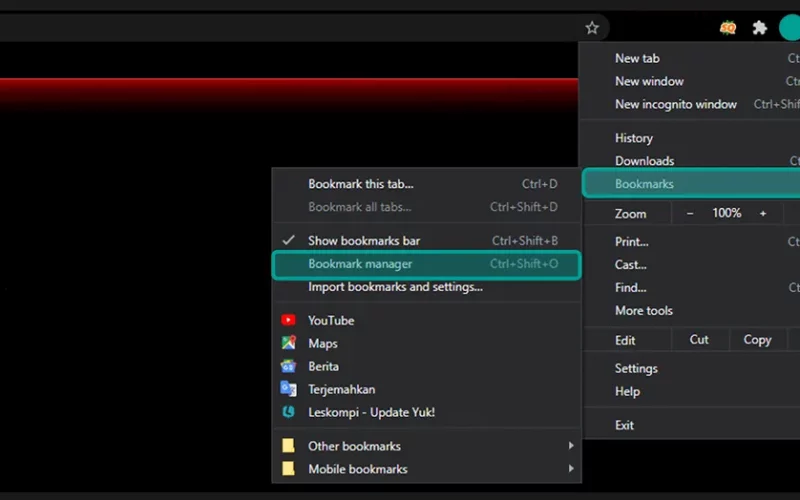
Task: Open the orange SQ extension icon
Action: [x=728, y=28]
